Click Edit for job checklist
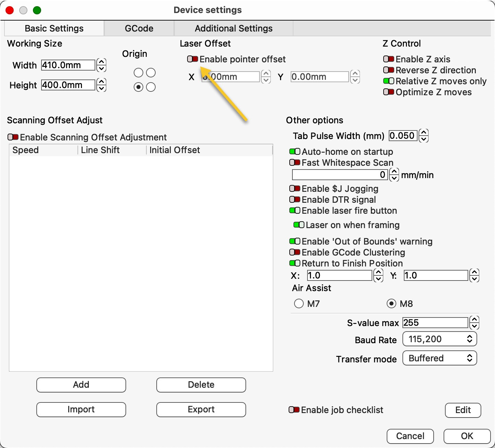The image size is (495, 448). [x=463, y=410]
